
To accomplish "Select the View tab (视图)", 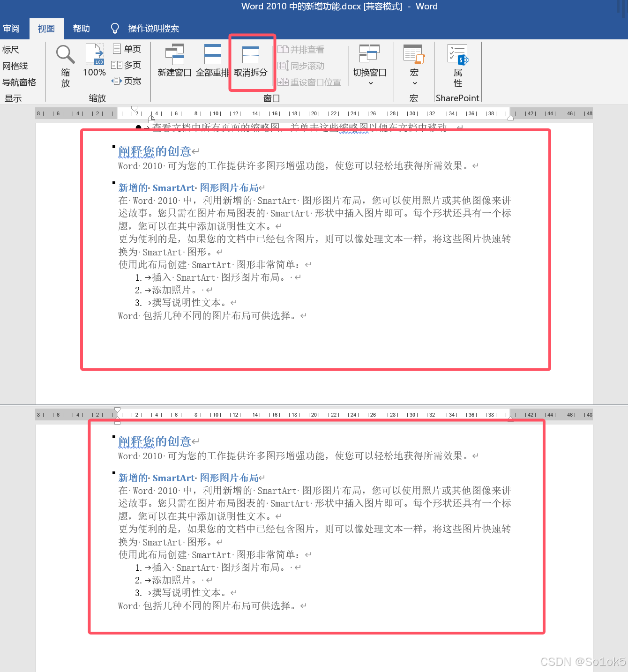I will point(46,29).
